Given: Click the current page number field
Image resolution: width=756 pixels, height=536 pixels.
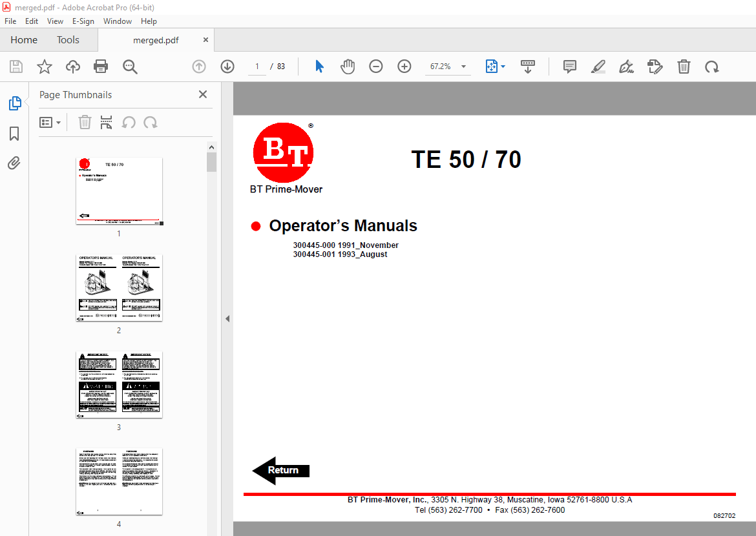Looking at the screenshot, I should (257, 67).
